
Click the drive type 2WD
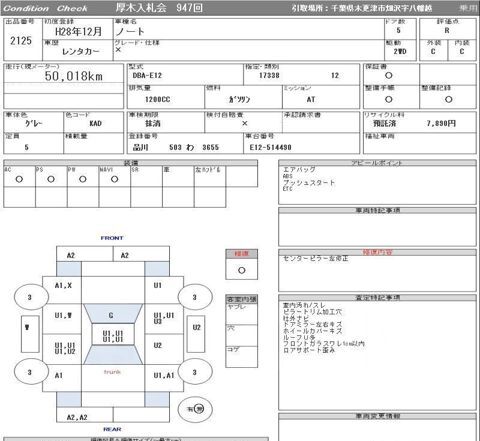pos(400,52)
